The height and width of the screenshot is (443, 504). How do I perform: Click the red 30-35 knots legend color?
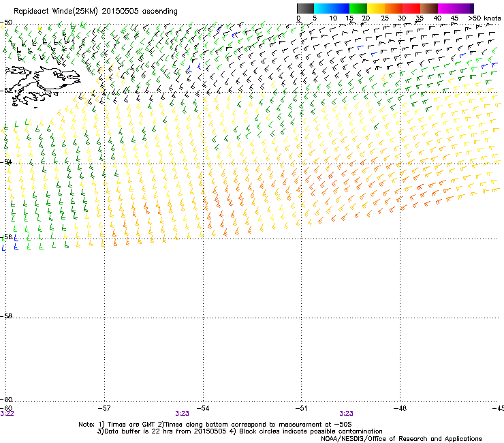[411, 8]
